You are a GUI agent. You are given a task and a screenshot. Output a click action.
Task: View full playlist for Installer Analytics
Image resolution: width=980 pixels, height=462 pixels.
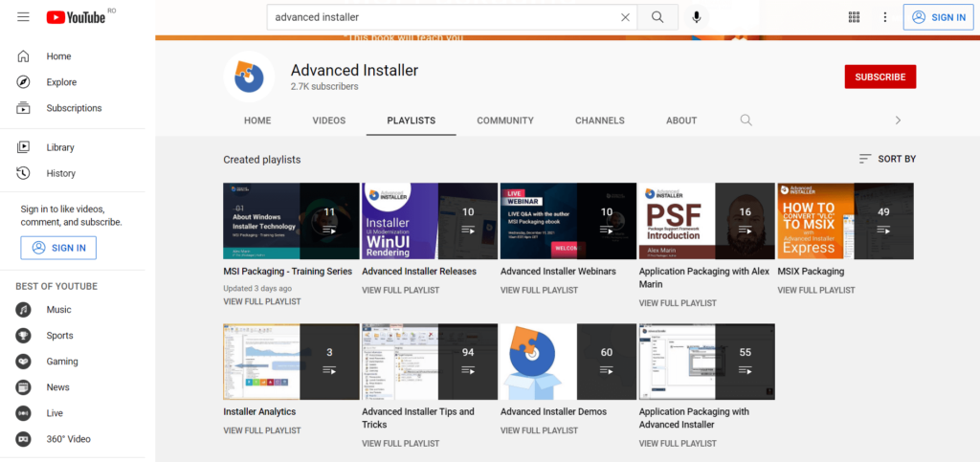pyautogui.click(x=262, y=430)
